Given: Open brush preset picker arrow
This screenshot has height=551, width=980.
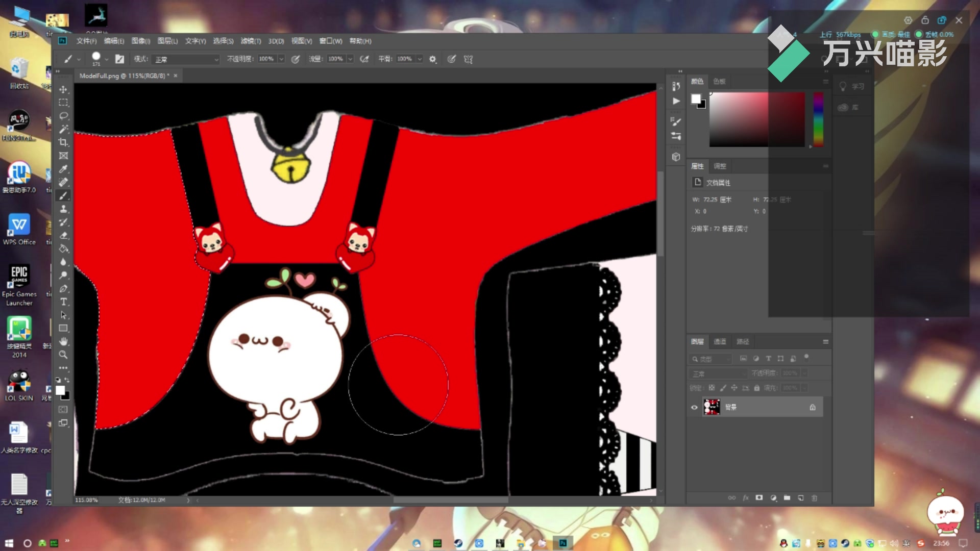Looking at the screenshot, I should click(x=107, y=60).
